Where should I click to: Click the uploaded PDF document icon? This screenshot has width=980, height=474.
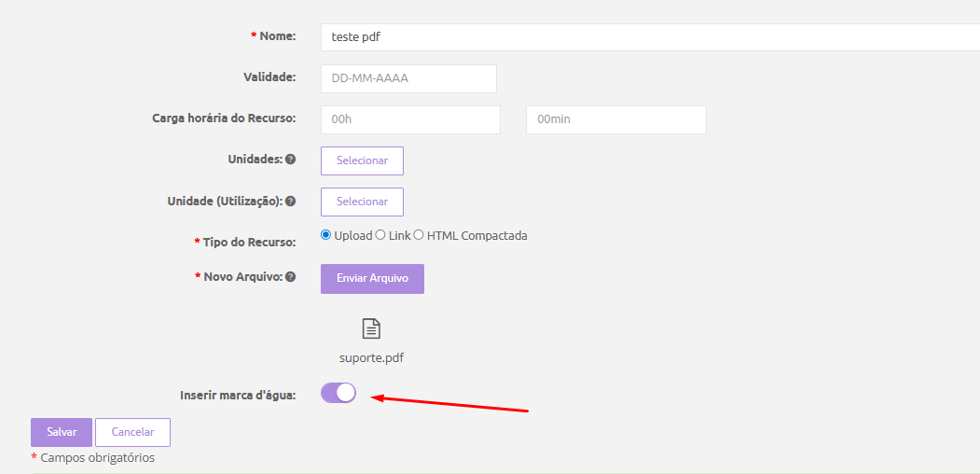click(371, 328)
